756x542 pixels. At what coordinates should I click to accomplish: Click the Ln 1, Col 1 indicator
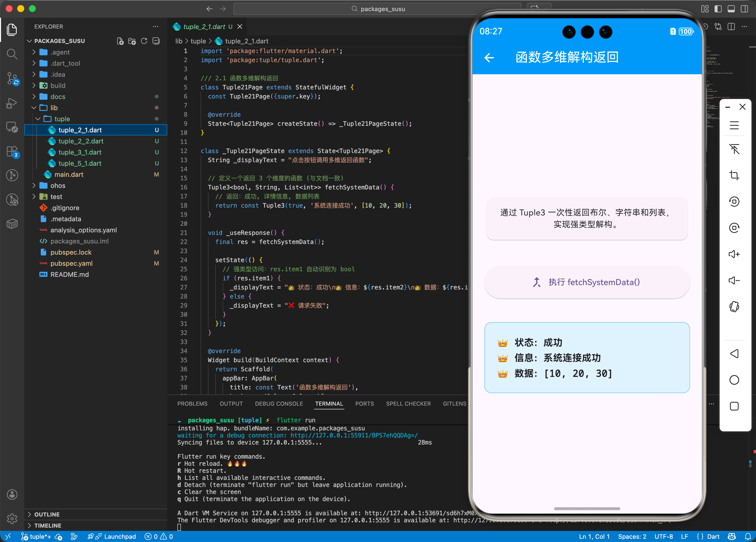tap(594, 536)
